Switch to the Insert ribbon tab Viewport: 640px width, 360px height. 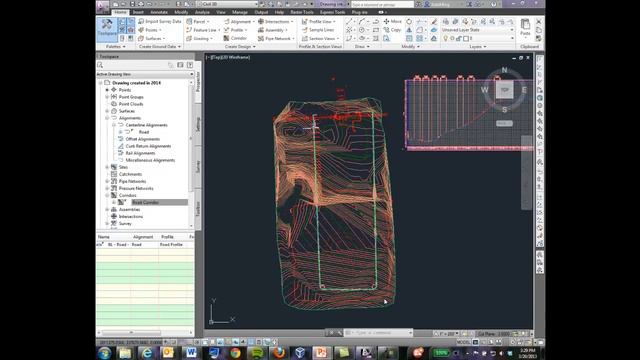(x=138, y=12)
